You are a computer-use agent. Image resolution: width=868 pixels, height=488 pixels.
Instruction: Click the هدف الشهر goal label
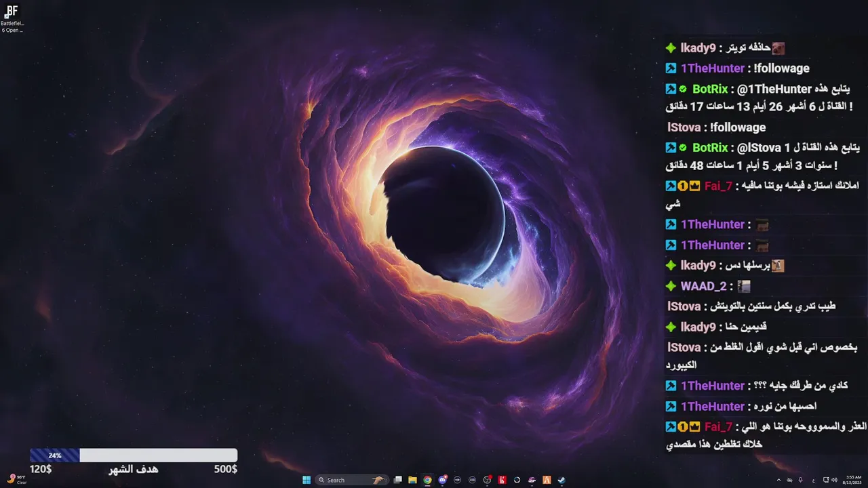[134, 469]
